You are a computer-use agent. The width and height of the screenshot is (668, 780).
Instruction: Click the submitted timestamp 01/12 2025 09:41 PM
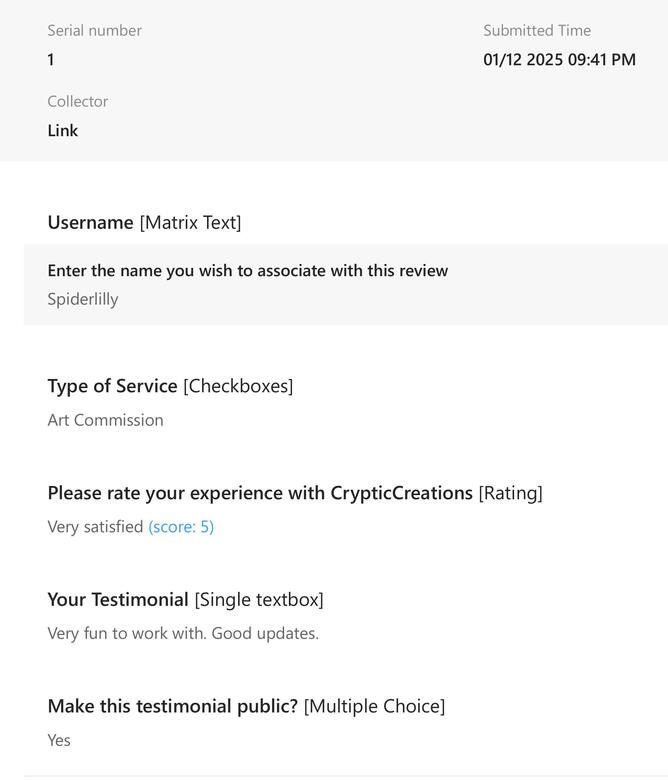click(x=559, y=60)
